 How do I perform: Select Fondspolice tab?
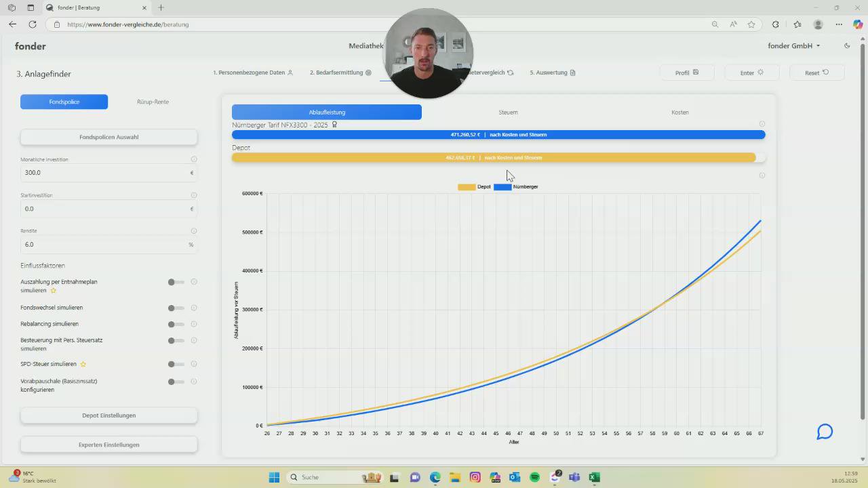point(64,102)
